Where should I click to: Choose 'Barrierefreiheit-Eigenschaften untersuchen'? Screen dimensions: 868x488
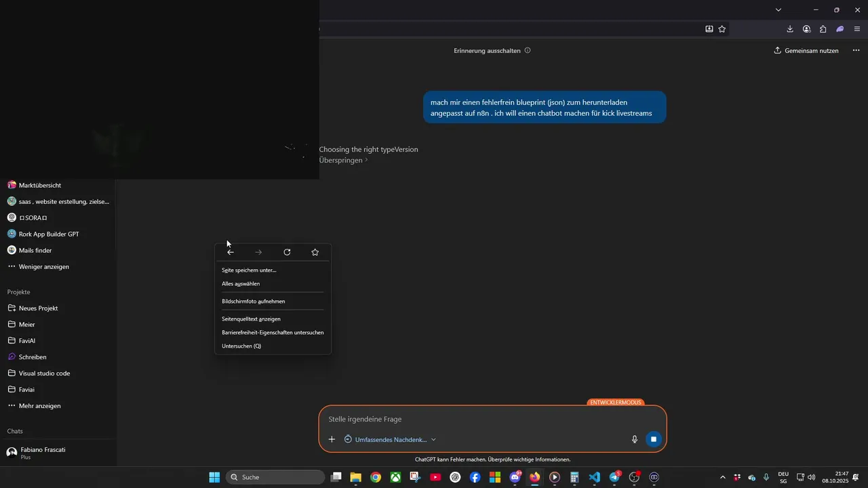coord(273,333)
